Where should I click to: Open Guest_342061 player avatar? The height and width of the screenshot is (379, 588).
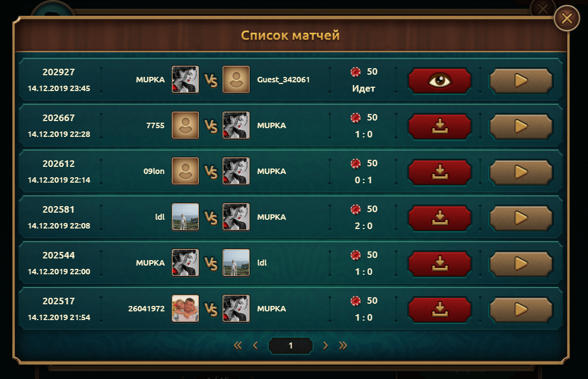tap(236, 80)
